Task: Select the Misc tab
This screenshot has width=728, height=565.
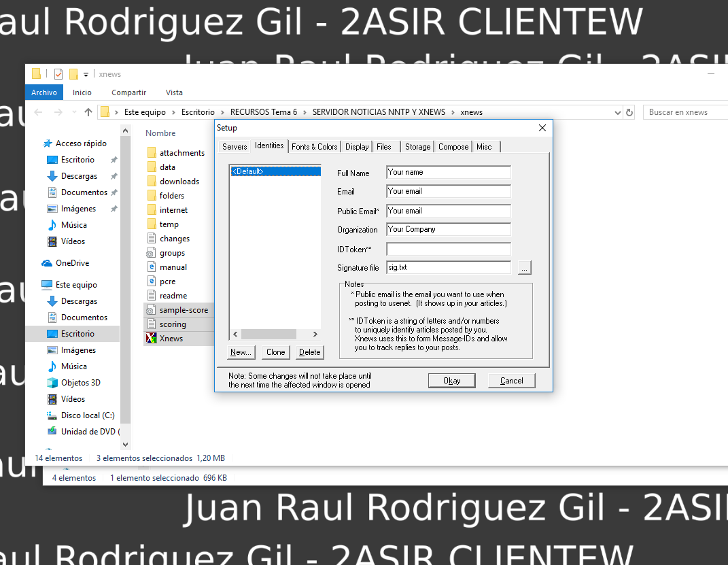Action: pos(484,147)
